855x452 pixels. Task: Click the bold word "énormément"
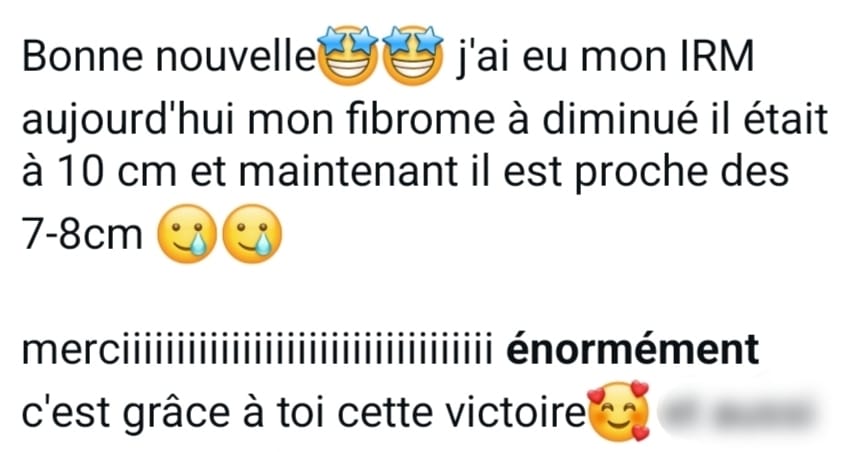click(633, 349)
